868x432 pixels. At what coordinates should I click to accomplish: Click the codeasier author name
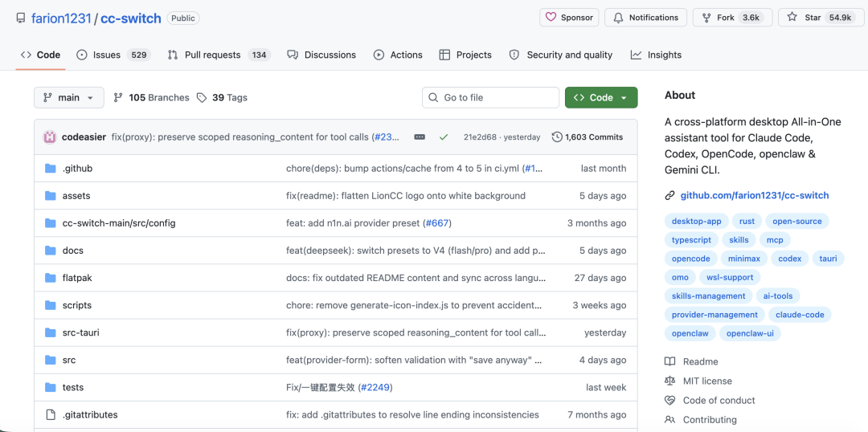[84, 137]
